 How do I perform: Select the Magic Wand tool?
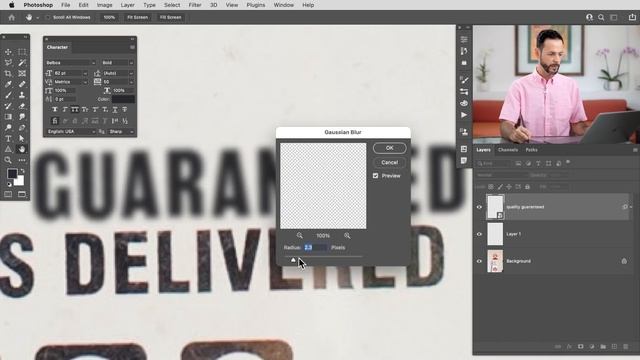pos(22,62)
